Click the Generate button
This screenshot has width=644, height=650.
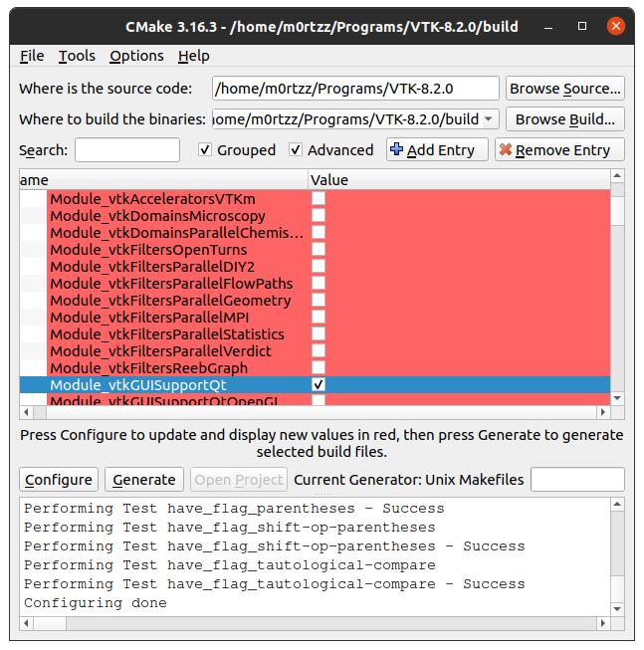(x=143, y=480)
